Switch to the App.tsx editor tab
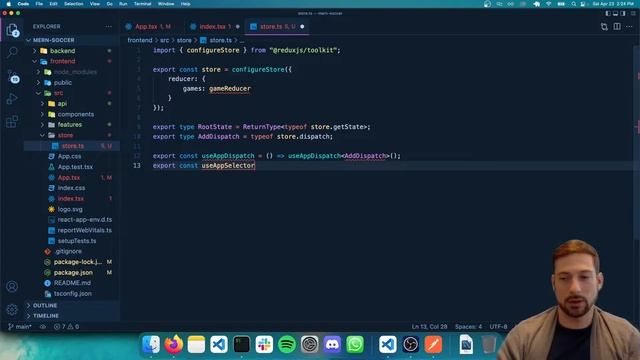Image resolution: width=640 pixels, height=360 pixels. click(153, 27)
